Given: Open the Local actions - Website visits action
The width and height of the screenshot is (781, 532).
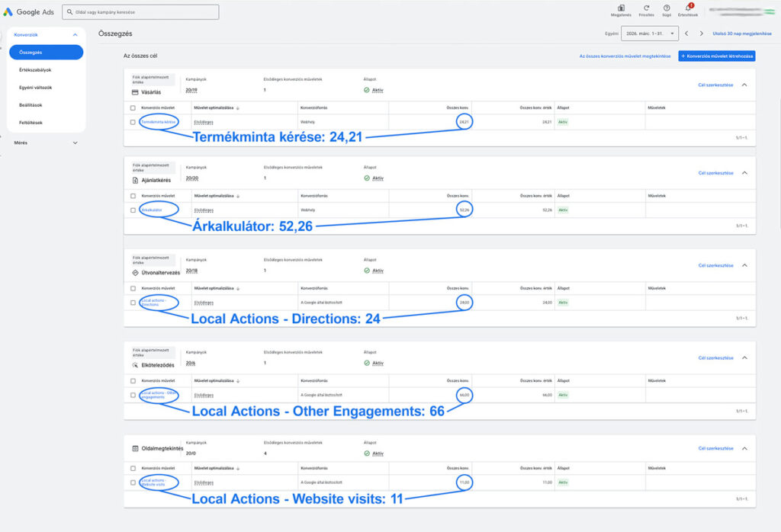Looking at the screenshot, I should click(x=153, y=482).
